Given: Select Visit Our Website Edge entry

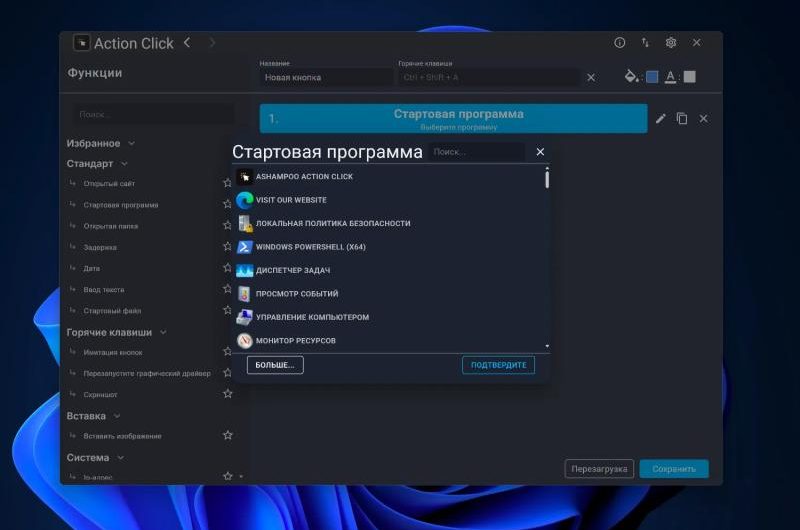Looking at the screenshot, I should tap(388, 200).
